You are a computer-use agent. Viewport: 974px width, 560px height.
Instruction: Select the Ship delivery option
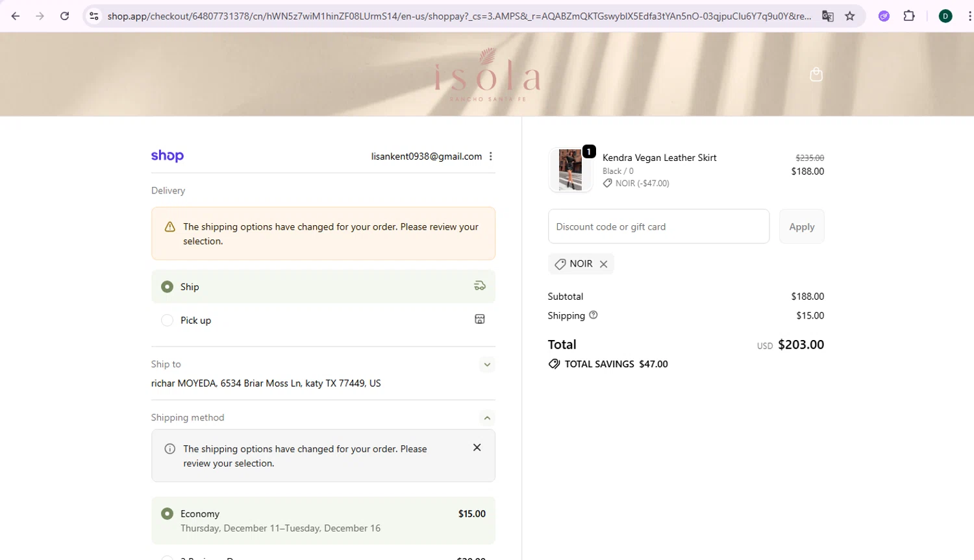323,286
